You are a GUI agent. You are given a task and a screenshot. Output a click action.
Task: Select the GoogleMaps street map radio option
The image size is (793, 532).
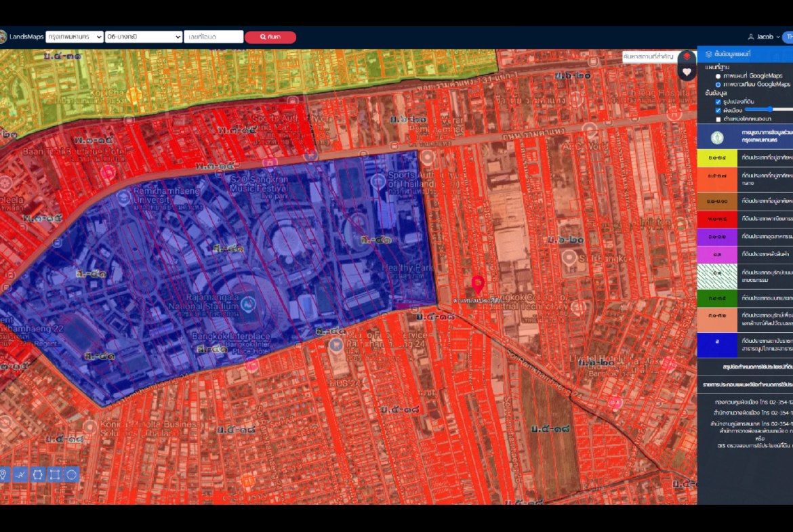click(718, 76)
